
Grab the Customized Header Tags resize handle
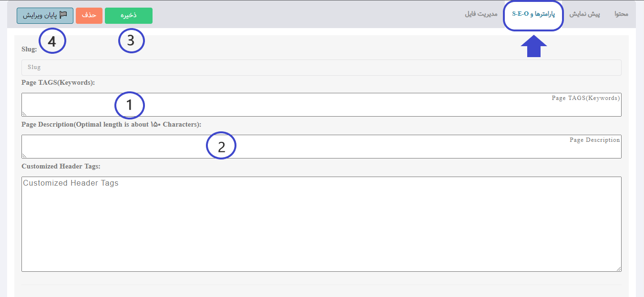619,269
